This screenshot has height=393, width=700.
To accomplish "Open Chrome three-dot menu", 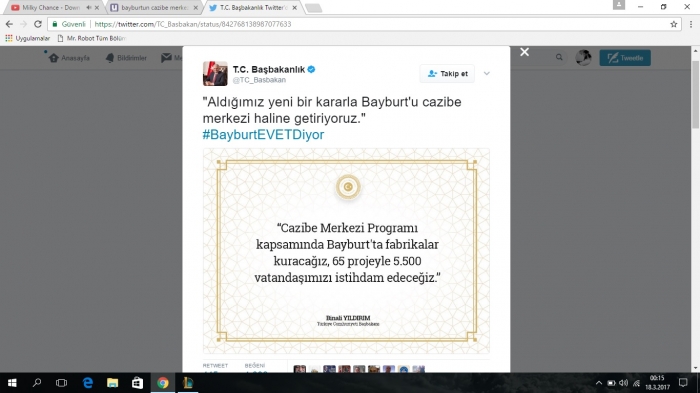I will [x=692, y=24].
